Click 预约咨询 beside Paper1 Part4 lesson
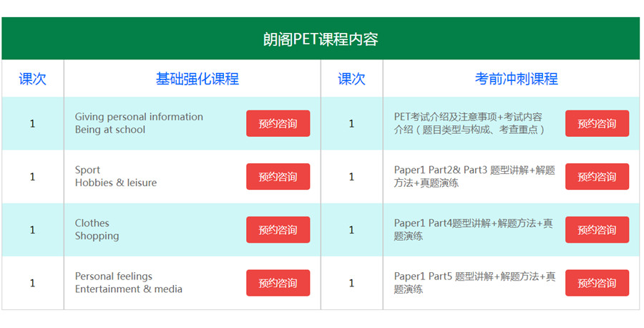 point(597,230)
